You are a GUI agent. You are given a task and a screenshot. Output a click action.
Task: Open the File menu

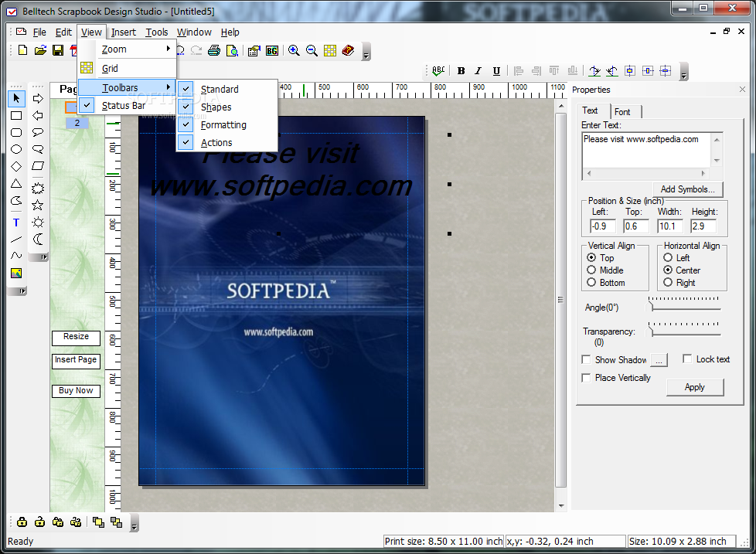pyautogui.click(x=39, y=32)
